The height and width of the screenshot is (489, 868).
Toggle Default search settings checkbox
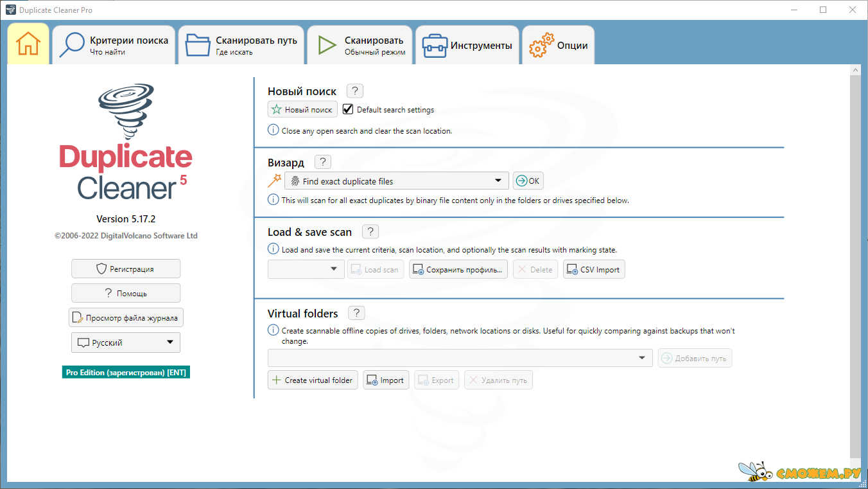pos(348,109)
